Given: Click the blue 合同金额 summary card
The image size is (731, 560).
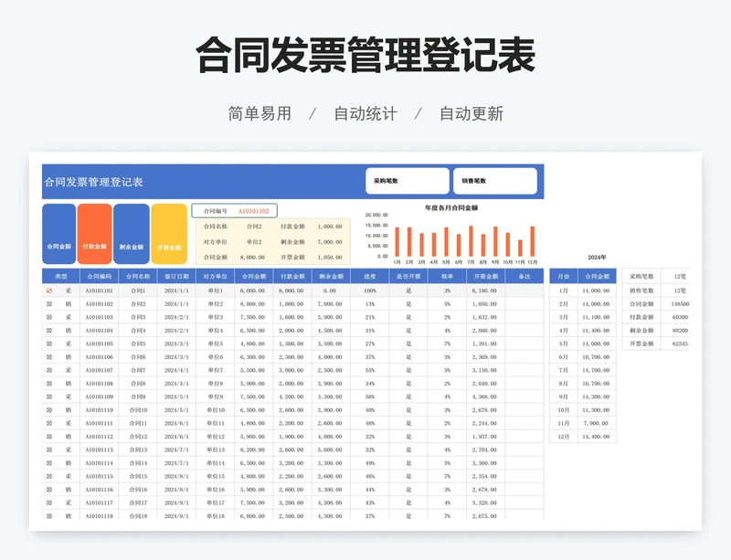Looking at the screenshot, I should click(58, 234).
